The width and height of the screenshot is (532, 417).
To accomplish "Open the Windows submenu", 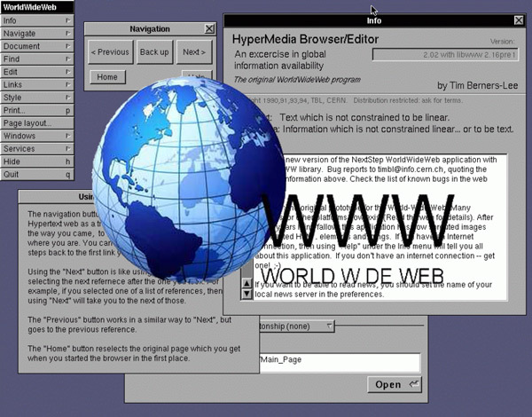I will (x=37, y=136).
